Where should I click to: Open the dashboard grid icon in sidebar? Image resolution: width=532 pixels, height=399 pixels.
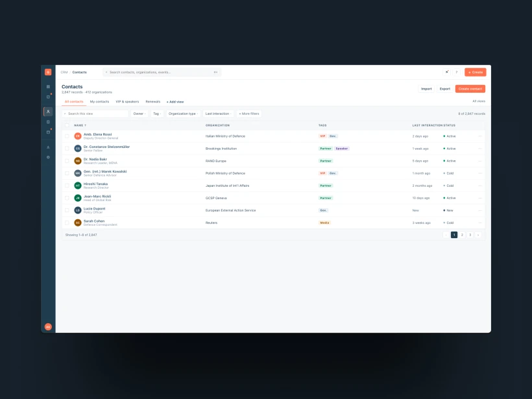tap(48, 86)
